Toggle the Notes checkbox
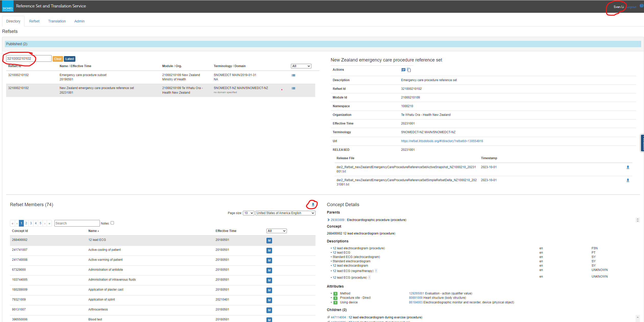The image size is (644, 322). [x=112, y=223]
